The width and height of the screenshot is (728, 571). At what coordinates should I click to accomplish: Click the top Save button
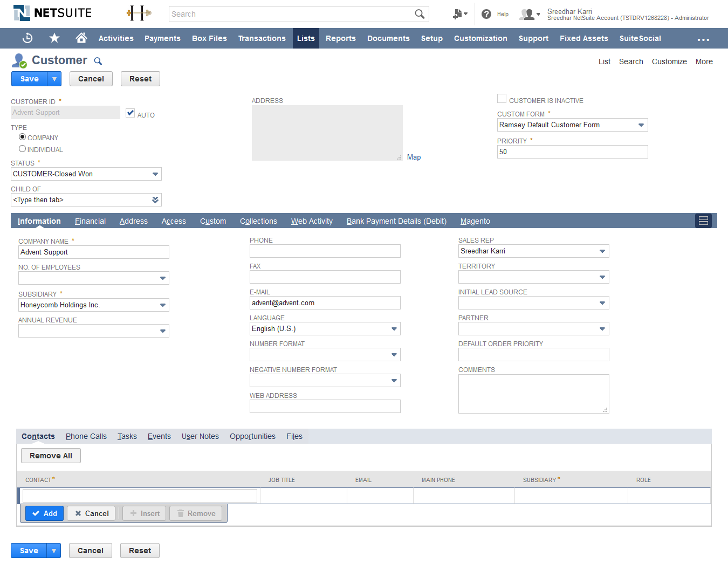[x=30, y=79]
